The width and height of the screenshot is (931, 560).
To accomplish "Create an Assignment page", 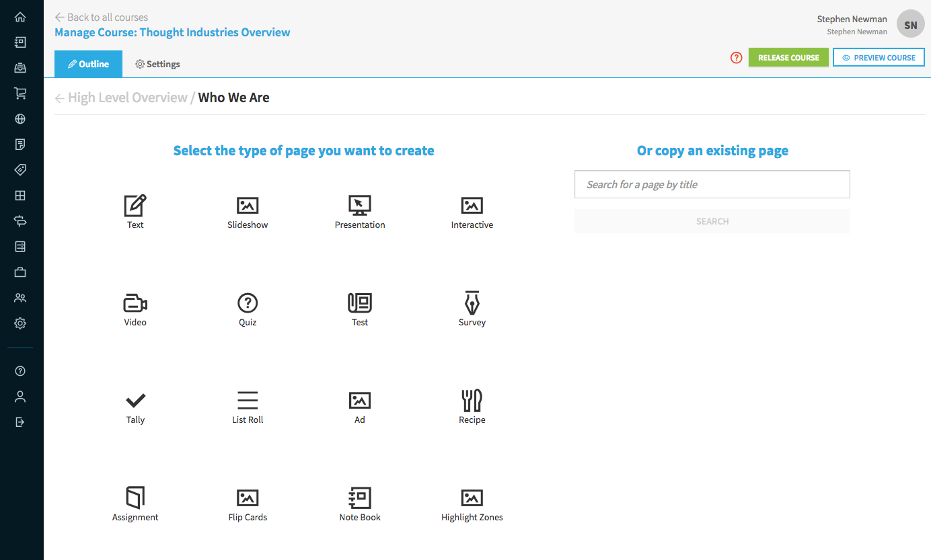I will coord(135,498).
